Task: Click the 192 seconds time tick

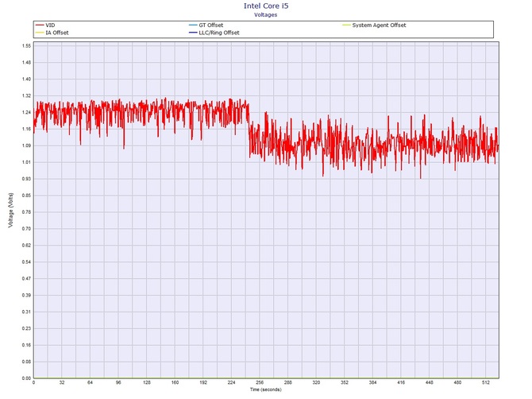Action: click(x=203, y=382)
